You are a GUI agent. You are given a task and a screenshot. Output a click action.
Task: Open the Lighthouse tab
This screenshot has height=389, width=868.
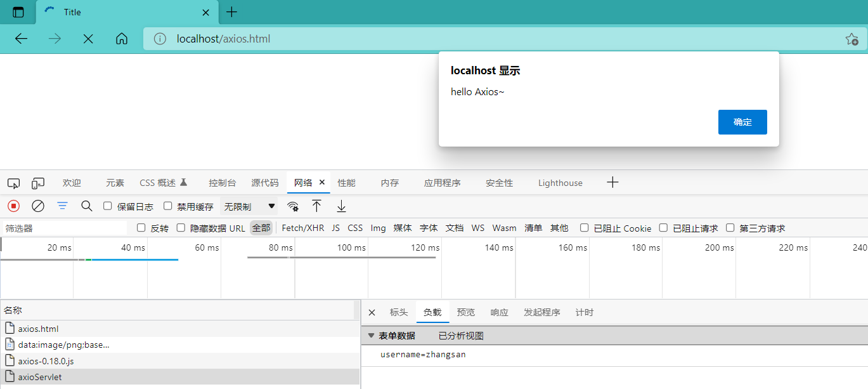point(560,183)
